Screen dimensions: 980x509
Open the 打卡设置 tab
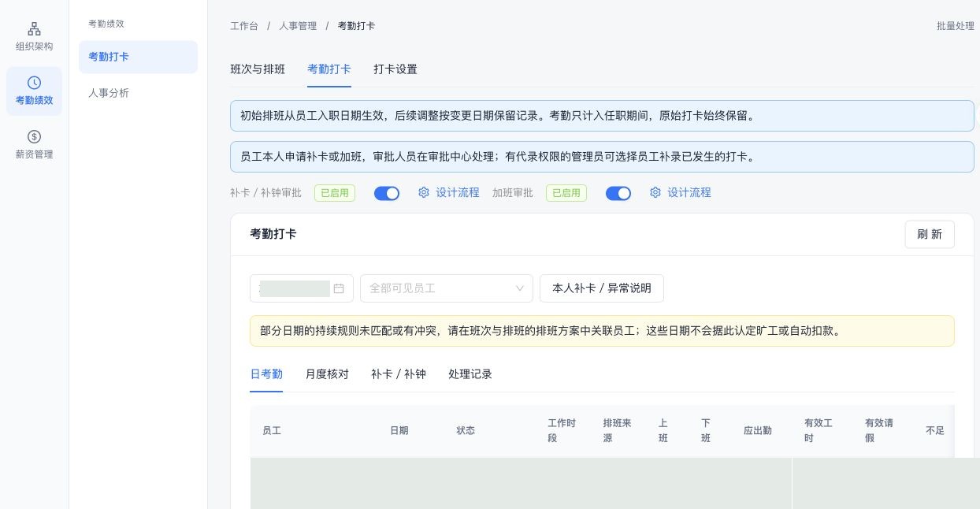(x=395, y=69)
